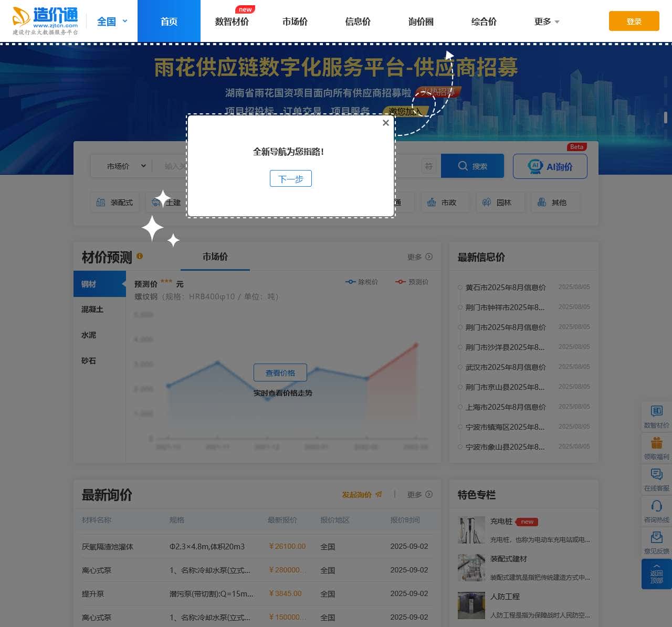Click the 下一步 button in popup
This screenshot has height=627, width=672.
tap(290, 179)
